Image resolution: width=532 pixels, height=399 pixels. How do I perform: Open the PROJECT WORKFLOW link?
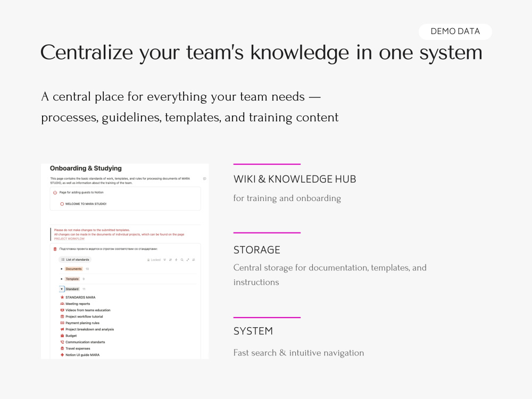click(69, 239)
